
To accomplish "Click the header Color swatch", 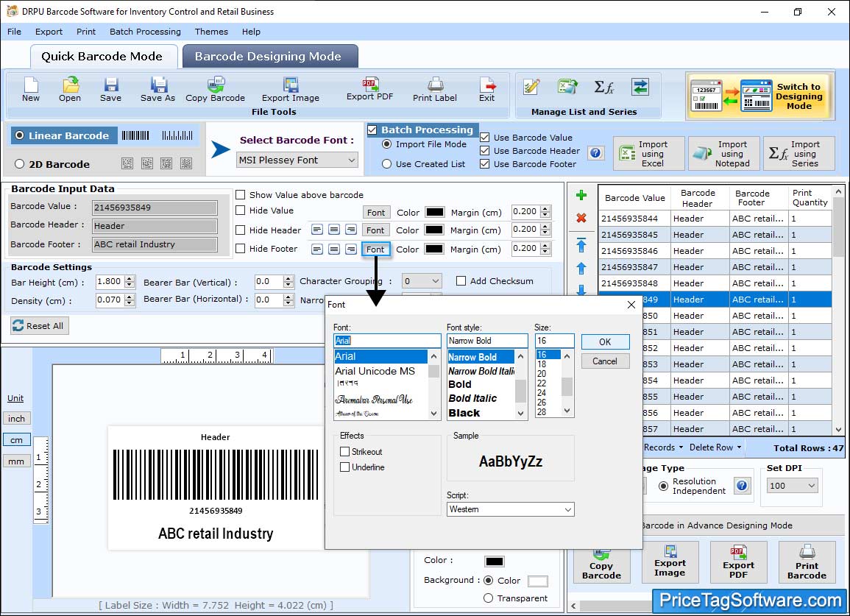I will coord(434,230).
